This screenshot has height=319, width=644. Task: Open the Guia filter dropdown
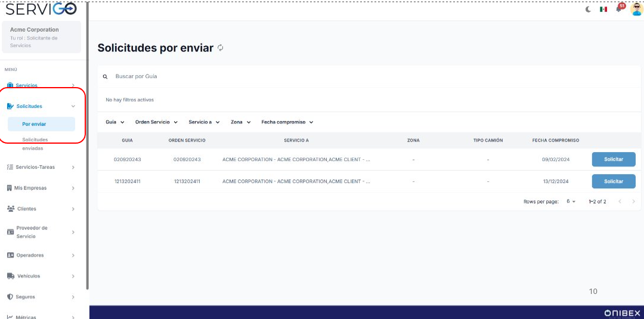(x=115, y=122)
